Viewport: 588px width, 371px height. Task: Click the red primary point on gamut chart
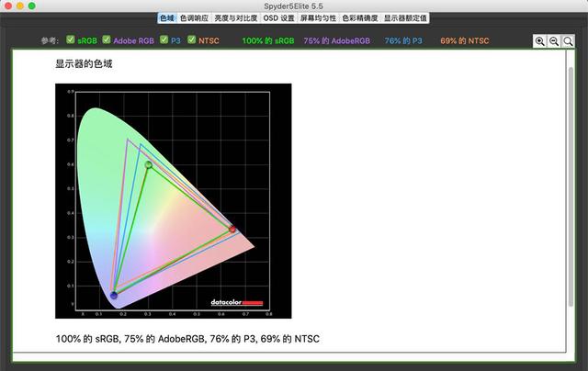pos(232,229)
